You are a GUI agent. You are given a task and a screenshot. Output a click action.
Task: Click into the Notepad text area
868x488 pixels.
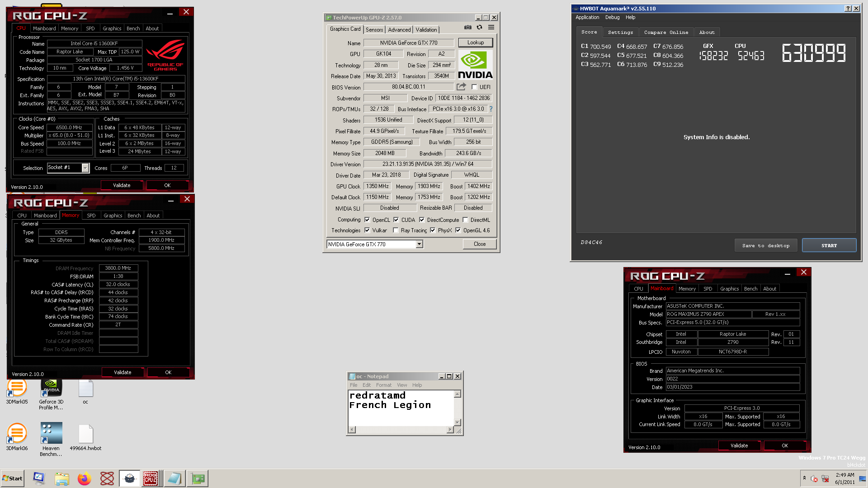401,408
